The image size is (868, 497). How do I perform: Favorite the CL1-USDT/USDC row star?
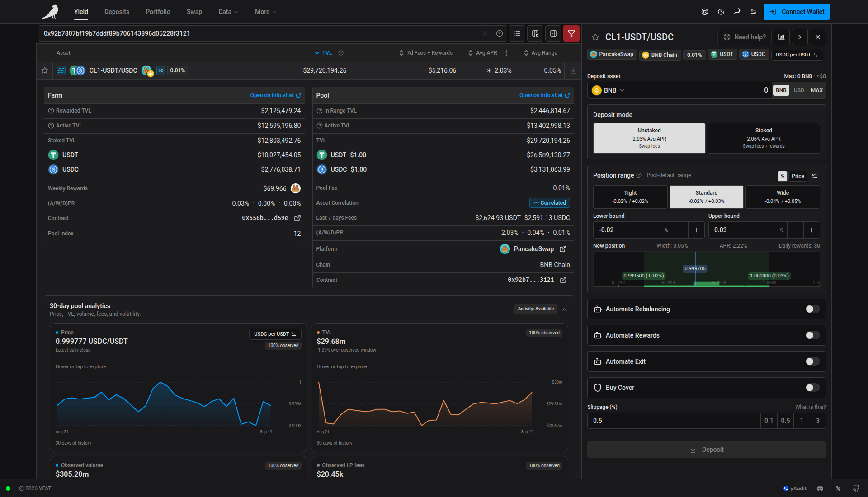45,70
